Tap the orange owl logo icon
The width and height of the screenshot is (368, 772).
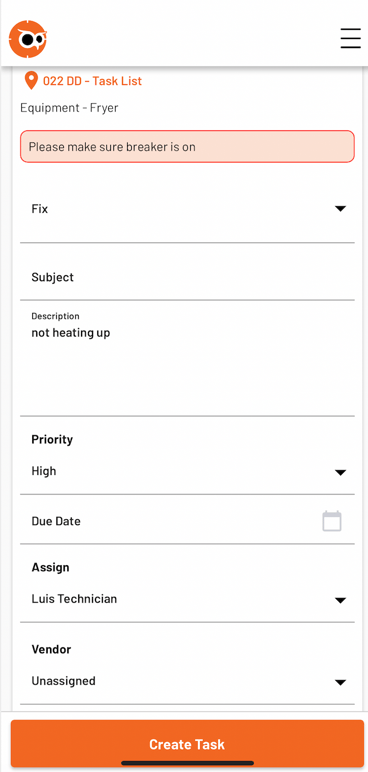28,39
